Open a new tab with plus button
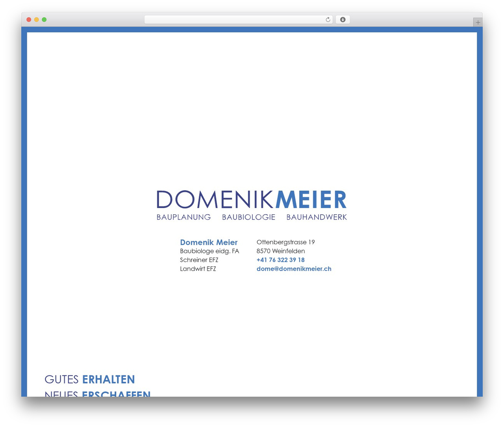Image resolution: width=504 pixels, height=427 pixels. pos(478,22)
